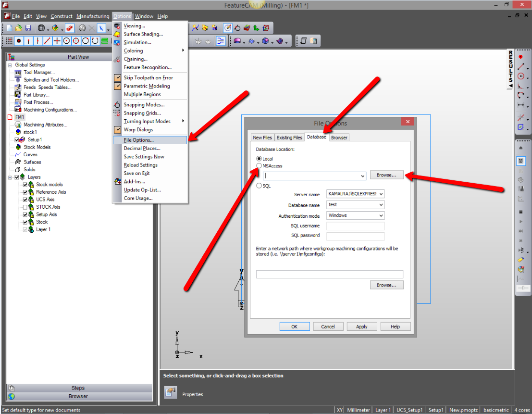Open the Properties panel at the bottom
This screenshot has width=532, height=414.
(192, 394)
